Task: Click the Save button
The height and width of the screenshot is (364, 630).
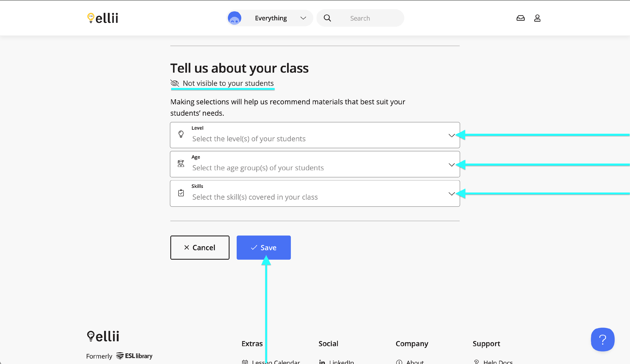Action: 264,247
